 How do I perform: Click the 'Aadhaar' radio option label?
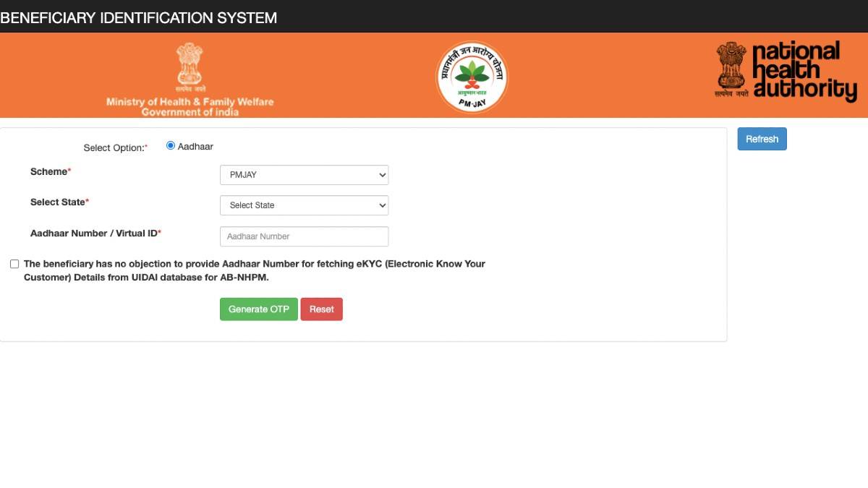coord(195,147)
